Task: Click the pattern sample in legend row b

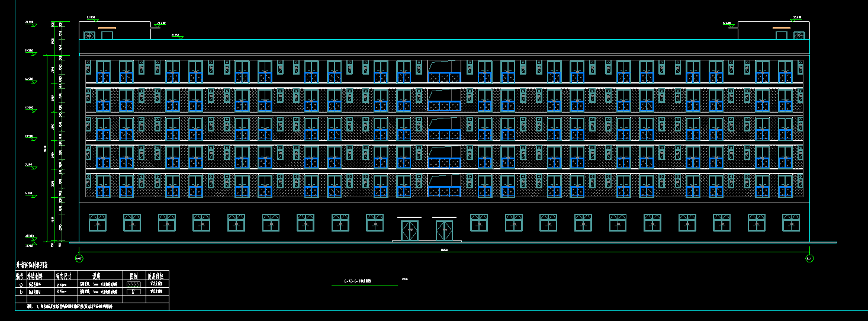Action: [x=134, y=292]
